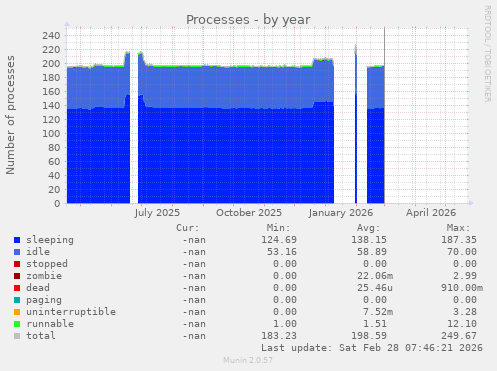Click the 'October 2025' axis label
Viewport: 497px width, 371px height.
(x=249, y=213)
